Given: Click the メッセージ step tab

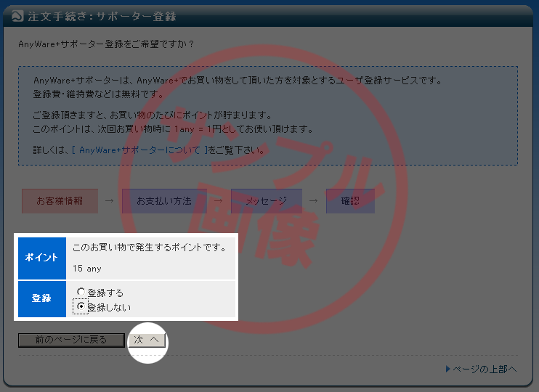Looking at the screenshot, I should 267,201.
